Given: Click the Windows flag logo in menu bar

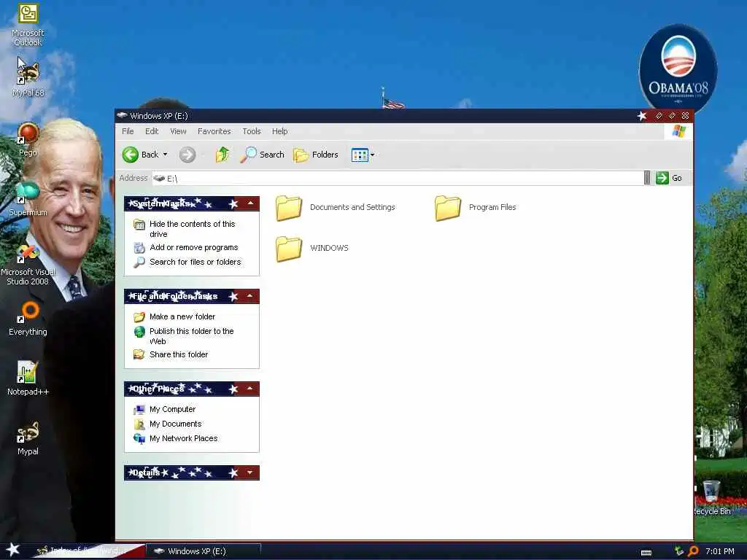Looking at the screenshot, I should point(679,131).
